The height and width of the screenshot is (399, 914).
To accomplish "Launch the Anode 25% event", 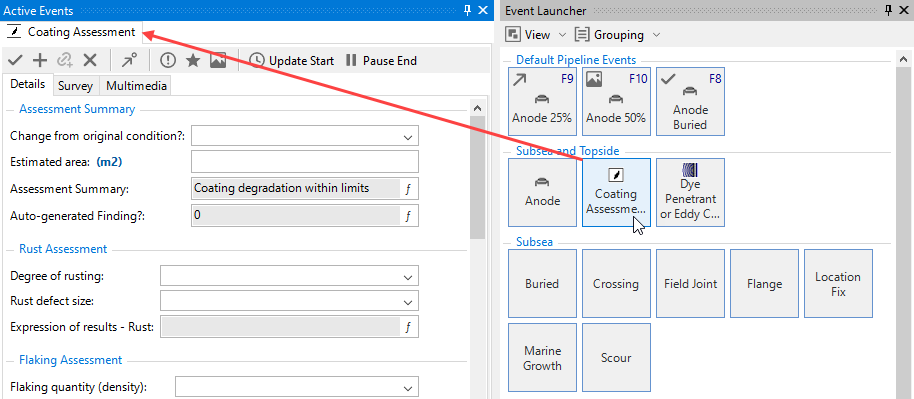I will pos(542,102).
